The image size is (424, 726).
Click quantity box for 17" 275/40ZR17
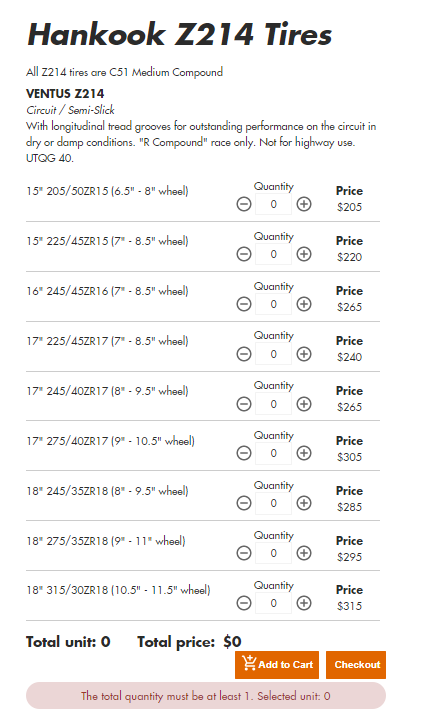point(274,453)
